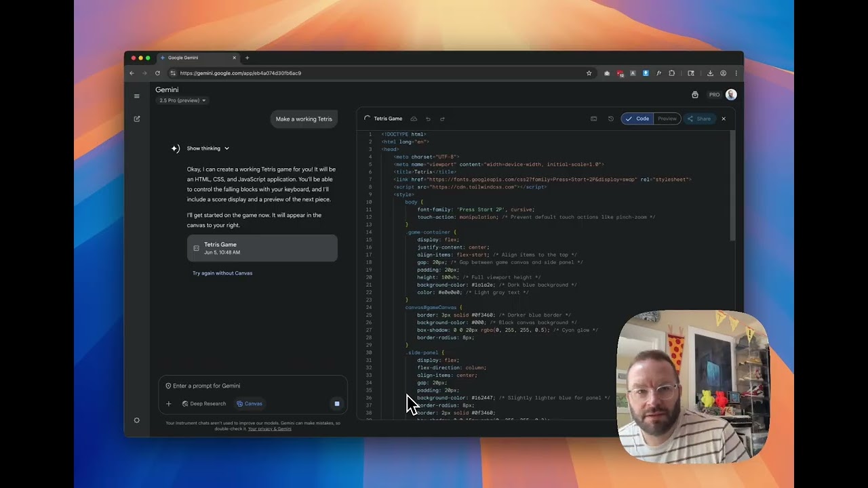This screenshot has height=488, width=868.
Task: Switch canvas to Preview view
Action: click(x=667, y=119)
